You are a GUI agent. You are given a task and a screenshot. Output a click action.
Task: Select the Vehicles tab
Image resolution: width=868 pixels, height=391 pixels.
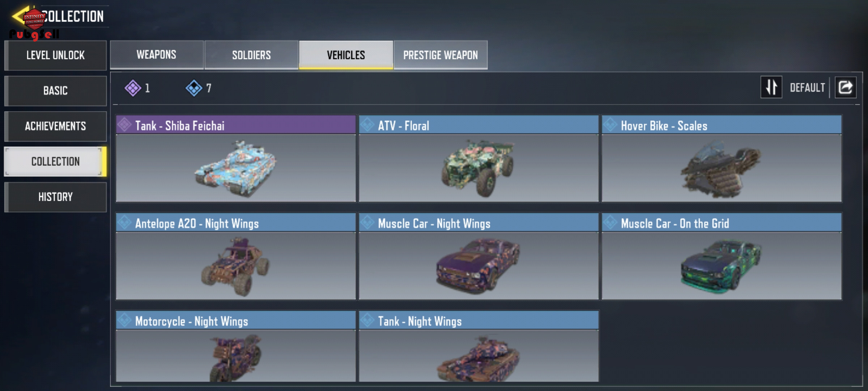[x=346, y=55]
